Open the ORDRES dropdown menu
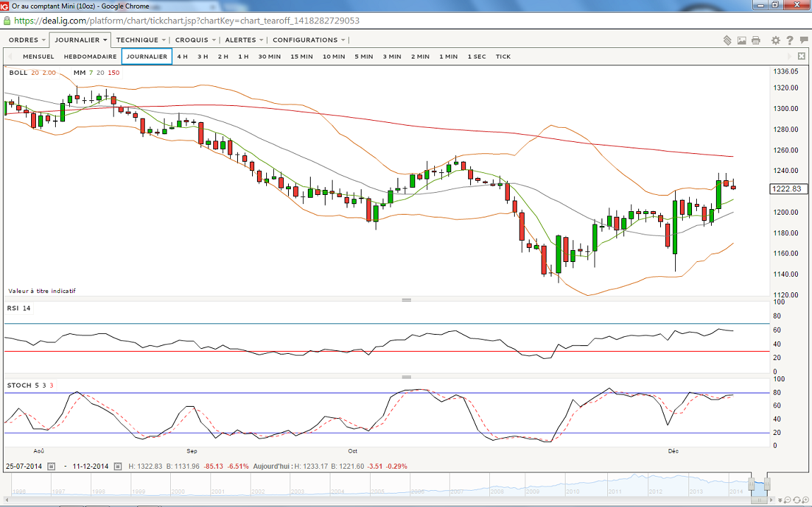The height and width of the screenshot is (507, 812). (x=27, y=40)
